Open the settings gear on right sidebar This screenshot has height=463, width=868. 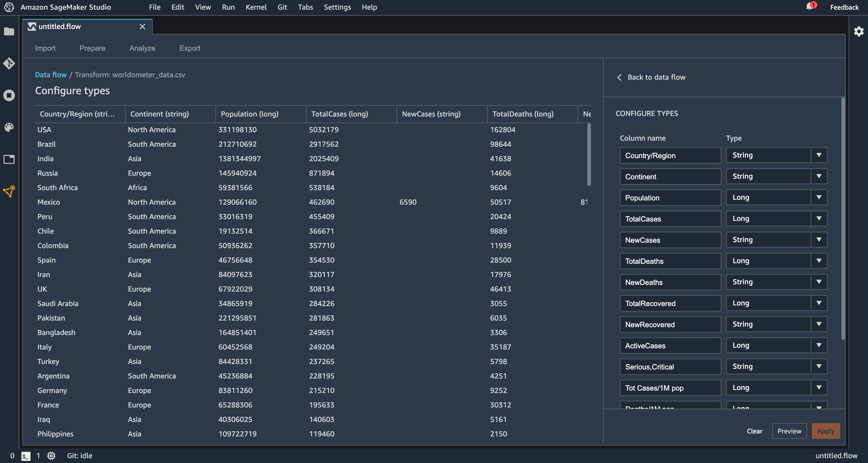coord(859,32)
